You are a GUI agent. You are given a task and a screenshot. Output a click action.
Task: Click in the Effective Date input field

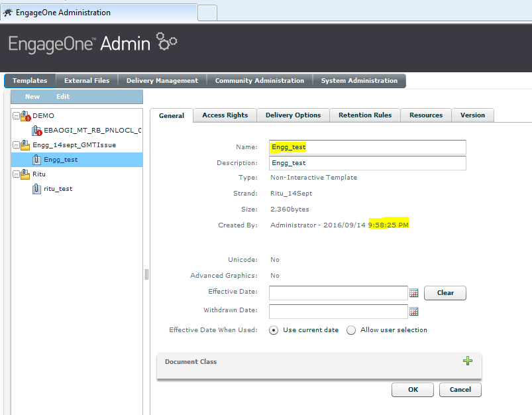339,293
